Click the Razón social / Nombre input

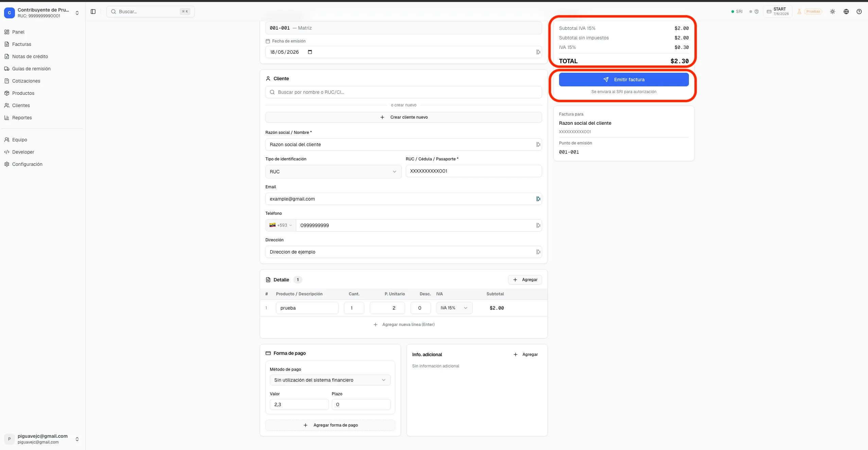(x=403, y=144)
